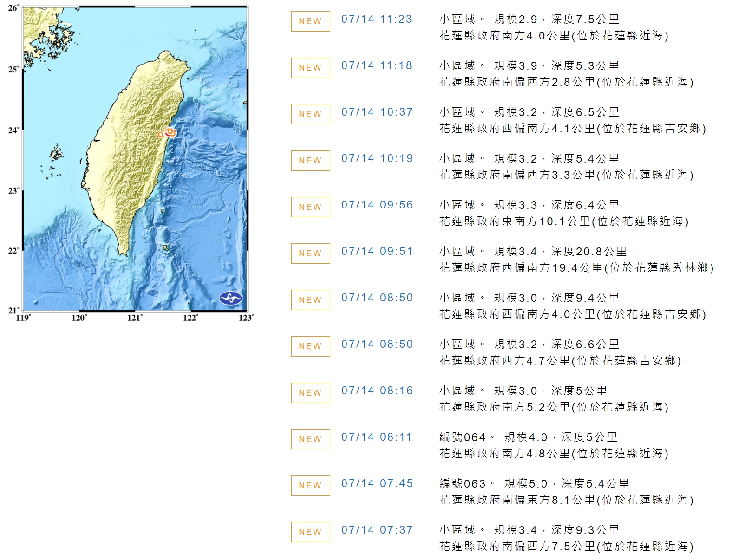Open the 07/14 09:51 earthquake report

pos(377,252)
